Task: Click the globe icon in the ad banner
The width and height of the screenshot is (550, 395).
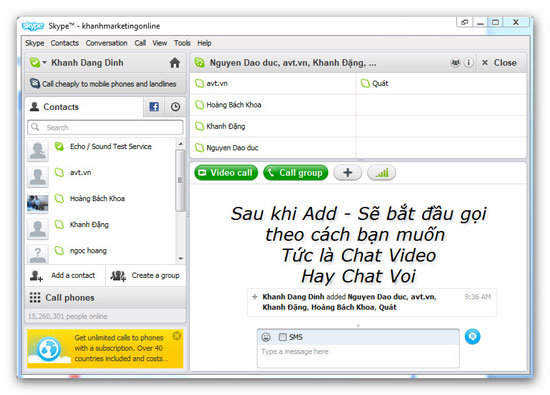Action: point(49,349)
